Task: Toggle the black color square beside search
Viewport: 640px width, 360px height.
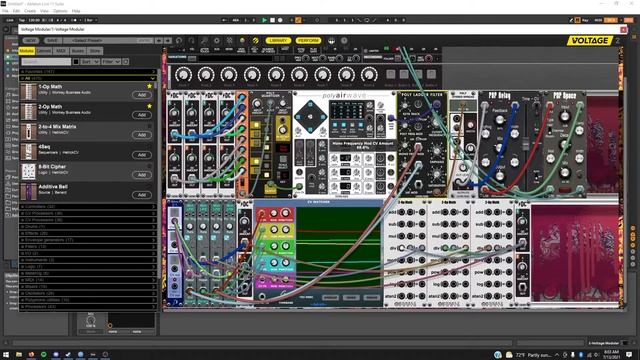Action: coord(76,62)
